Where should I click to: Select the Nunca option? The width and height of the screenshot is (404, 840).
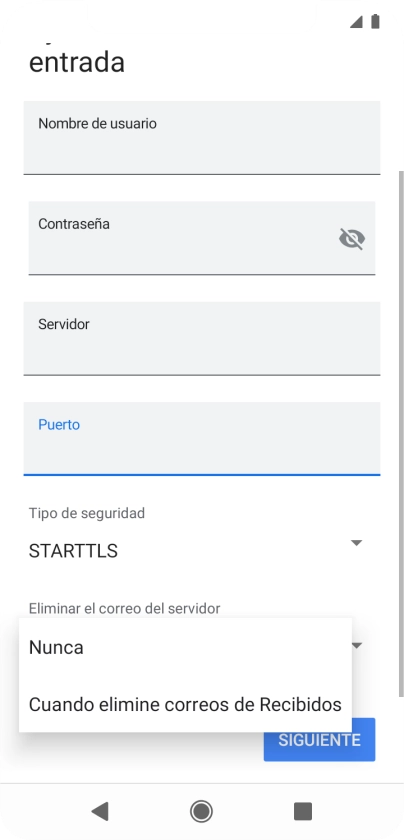coord(185,647)
